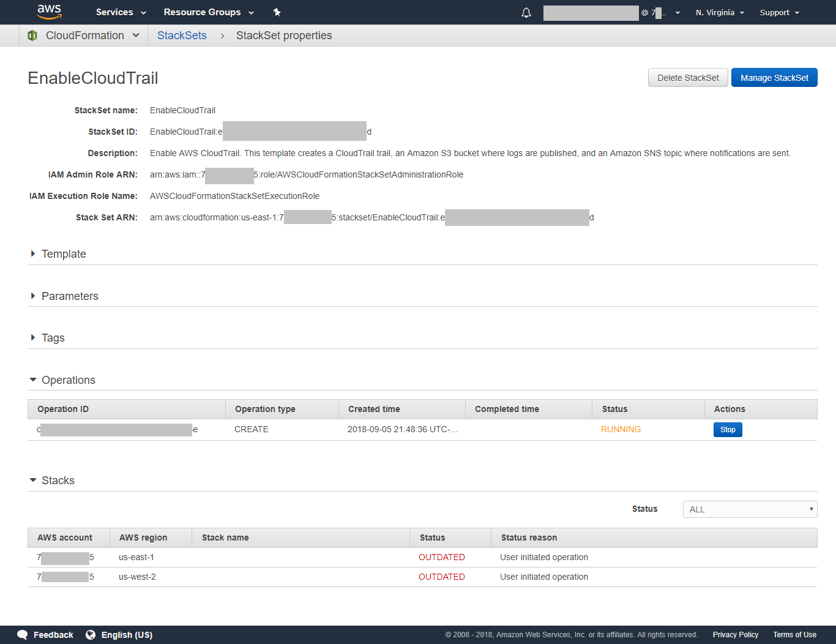This screenshot has width=836, height=644.
Task: Click the Feedback footer link
Action: pos(53,635)
